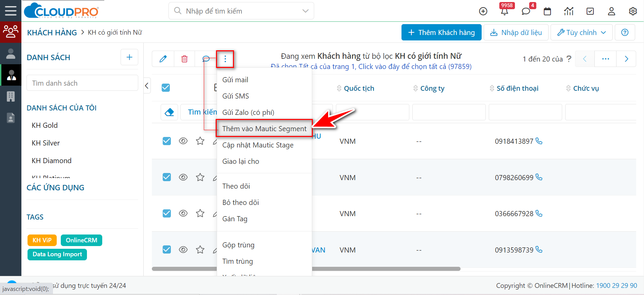The width and height of the screenshot is (644, 295).
Task: Select the contact document sidebar icon
Action: [11, 118]
